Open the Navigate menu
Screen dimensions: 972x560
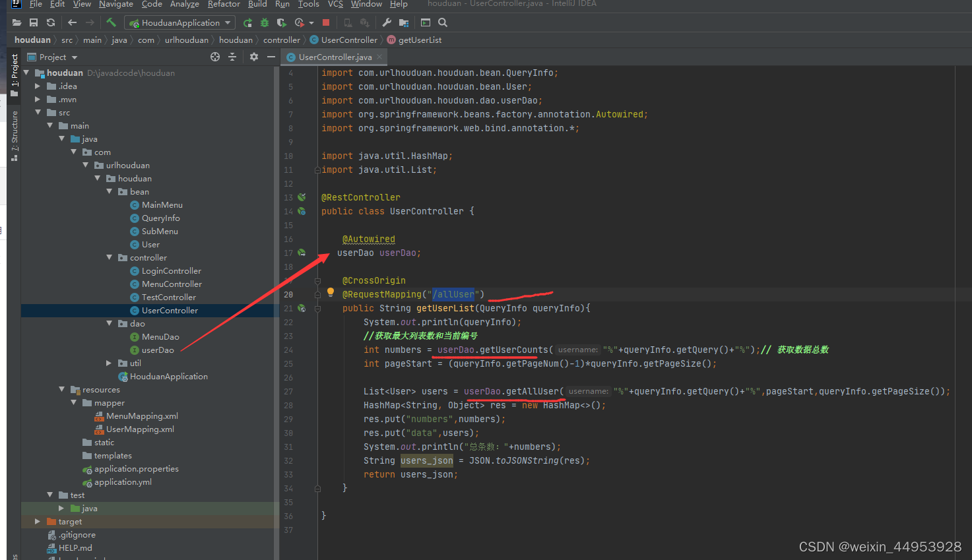[x=116, y=4]
